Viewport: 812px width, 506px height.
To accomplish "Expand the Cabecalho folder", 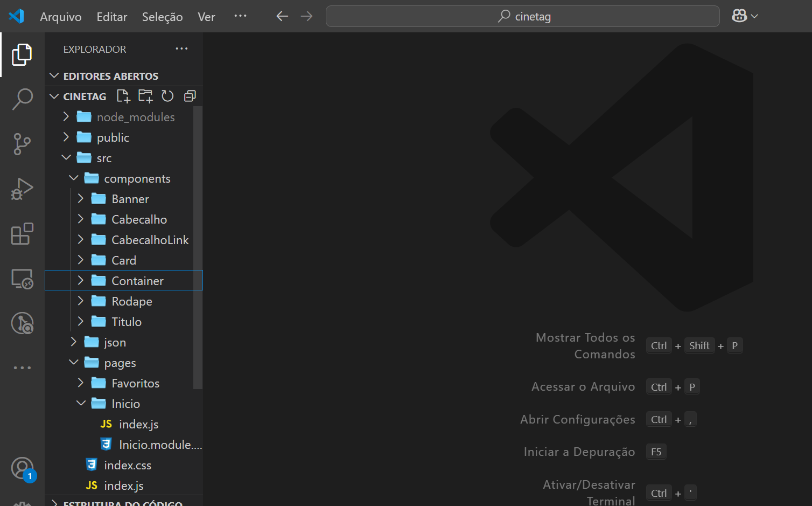I will pos(119,219).
